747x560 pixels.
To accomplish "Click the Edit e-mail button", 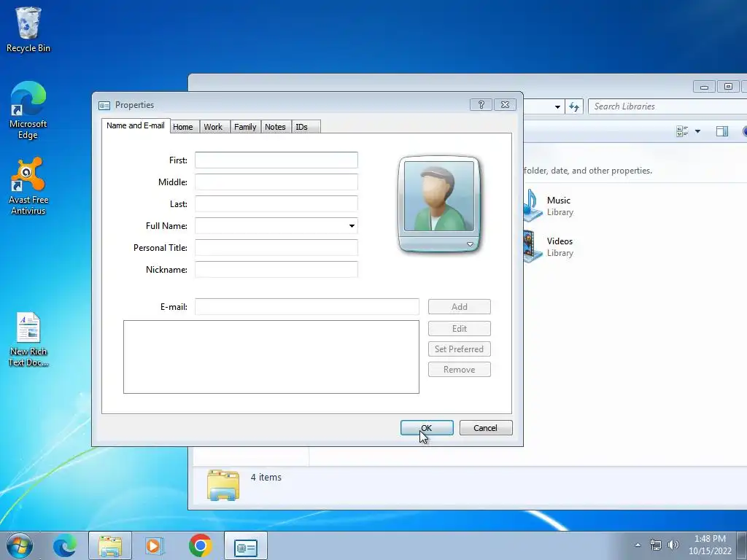I will pyautogui.click(x=460, y=329).
